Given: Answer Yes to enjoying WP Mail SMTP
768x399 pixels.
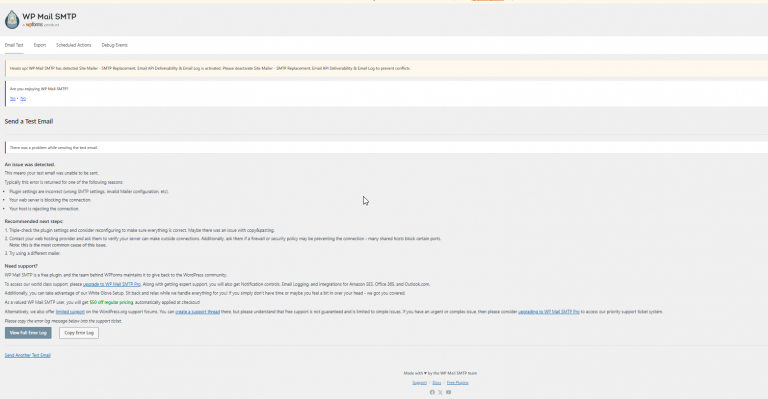Looking at the screenshot, I should pyautogui.click(x=13, y=98).
